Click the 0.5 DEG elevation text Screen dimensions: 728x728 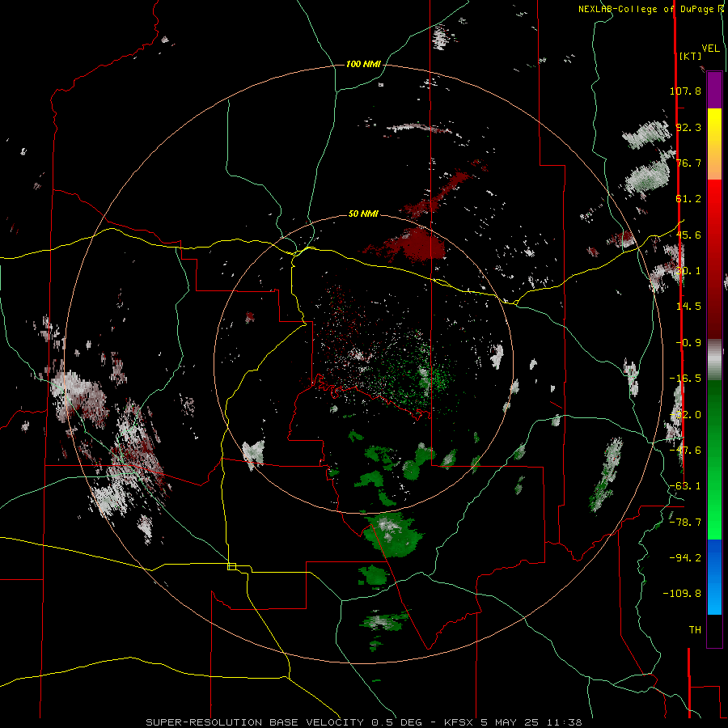396,722
